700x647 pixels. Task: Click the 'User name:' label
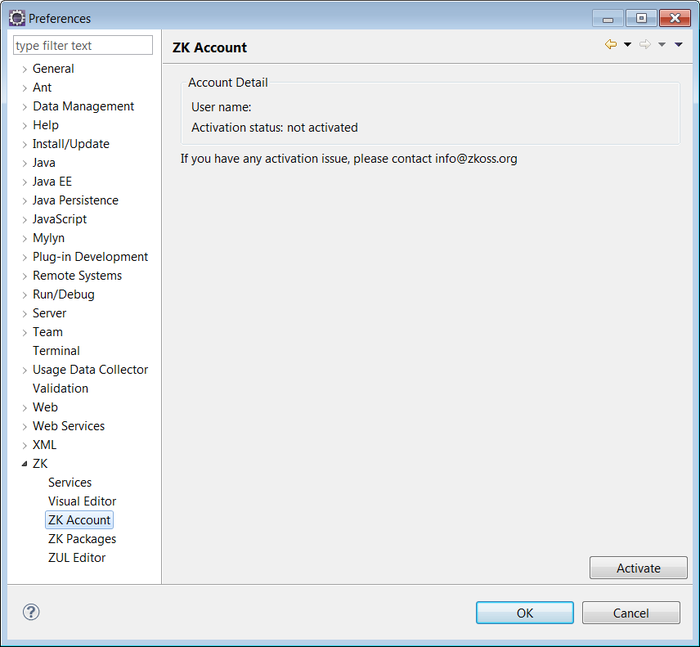[221, 107]
